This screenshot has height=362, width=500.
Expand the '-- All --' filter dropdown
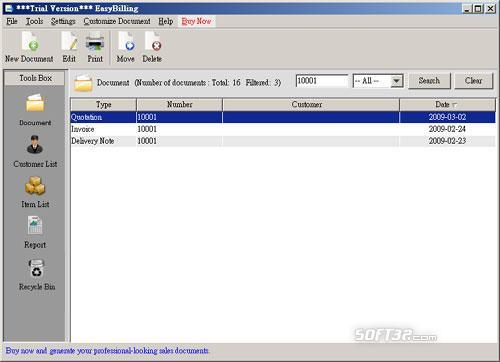pyautogui.click(x=396, y=81)
